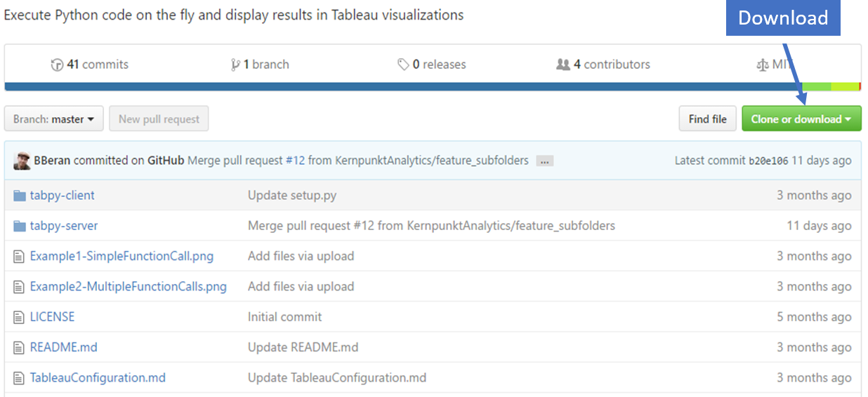Open the 0 releases link
This screenshot has width=868, height=397.
pos(432,65)
